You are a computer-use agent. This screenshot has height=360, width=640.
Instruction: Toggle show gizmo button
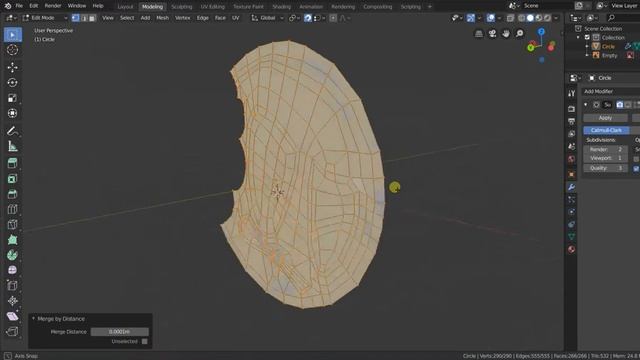point(471,18)
